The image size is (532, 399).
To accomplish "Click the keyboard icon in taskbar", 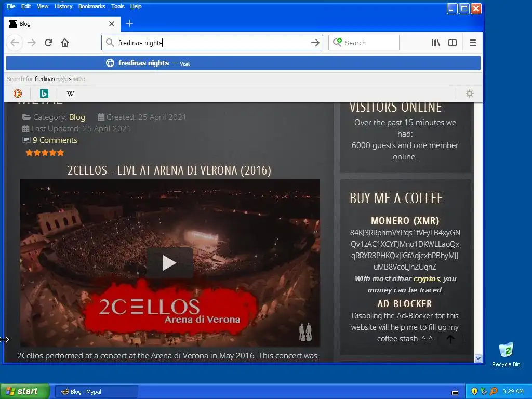I will coord(455,392).
